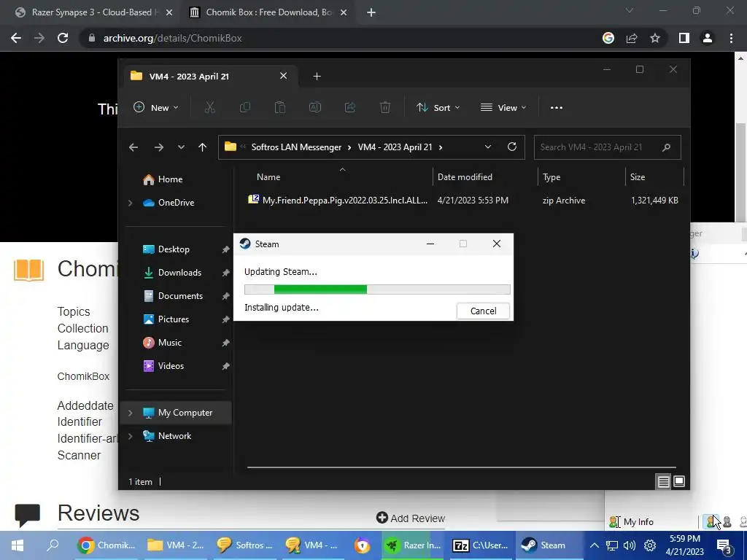
Task: Click the Type column header
Action: click(x=581, y=177)
